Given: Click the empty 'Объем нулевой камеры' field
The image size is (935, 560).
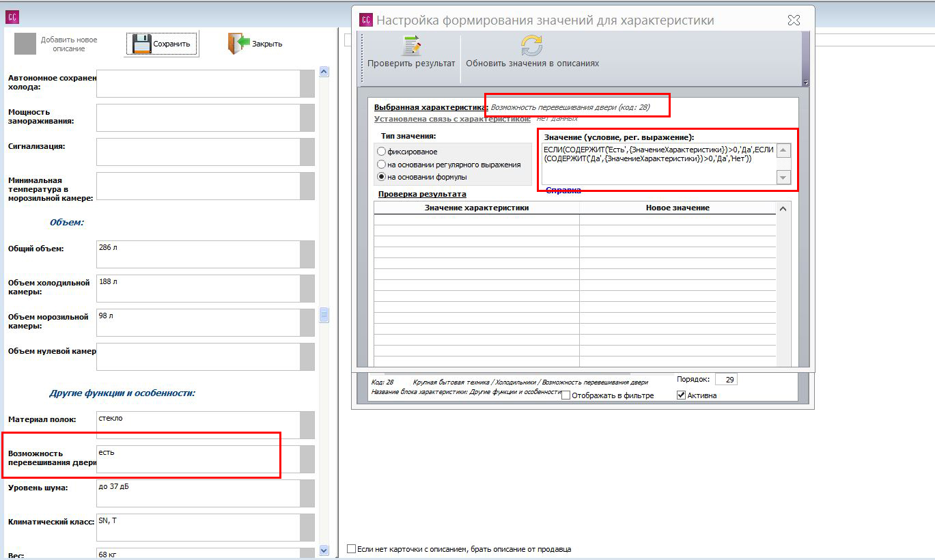Looking at the screenshot, I should point(198,356).
